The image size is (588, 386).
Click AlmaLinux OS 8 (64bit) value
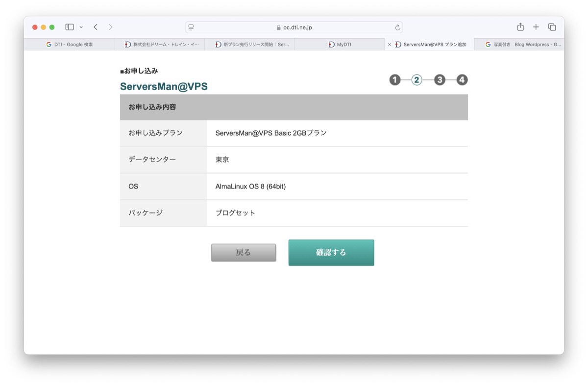250,187
